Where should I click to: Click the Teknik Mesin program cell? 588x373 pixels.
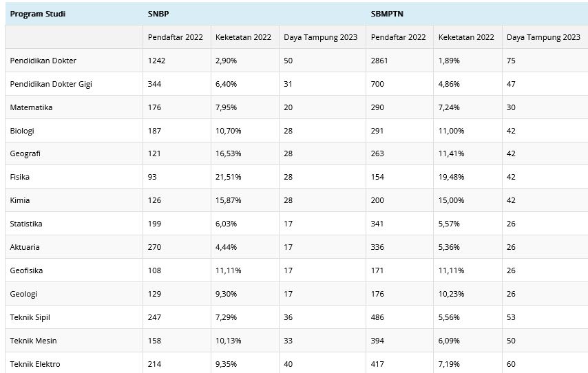[x=74, y=341]
